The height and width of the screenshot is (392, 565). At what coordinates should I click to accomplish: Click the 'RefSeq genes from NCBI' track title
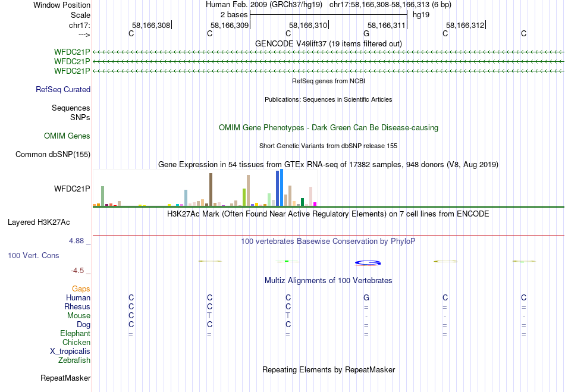pos(328,81)
